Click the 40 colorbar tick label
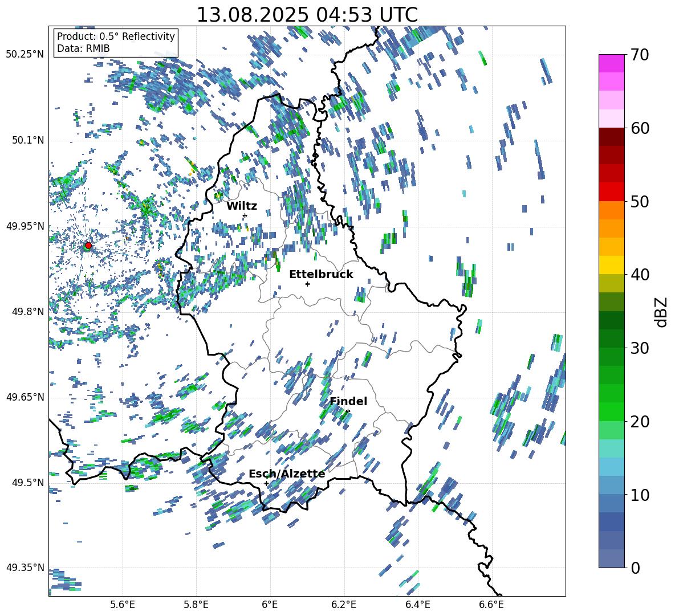Viewport: 675px width, 616px height. tap(640, 275)
